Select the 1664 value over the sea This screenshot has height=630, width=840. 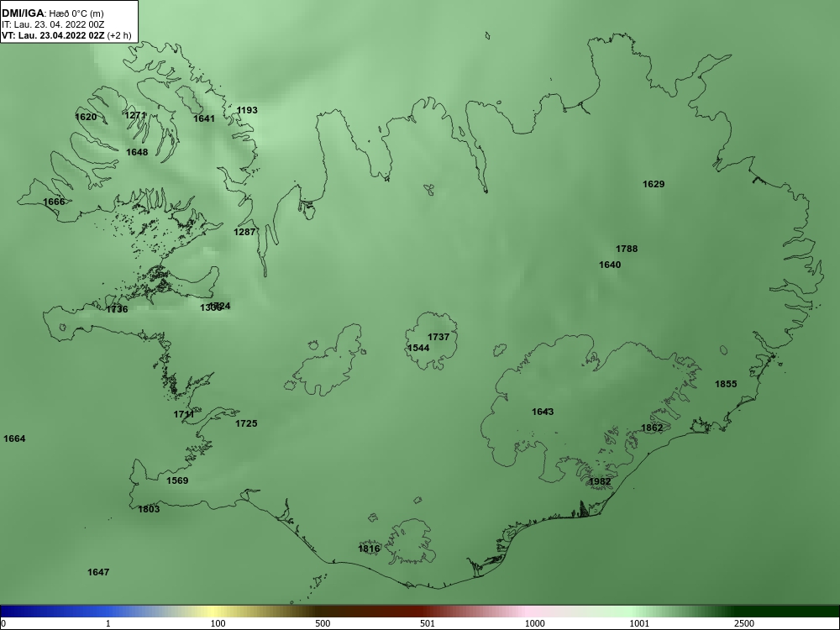click(14, 439)
